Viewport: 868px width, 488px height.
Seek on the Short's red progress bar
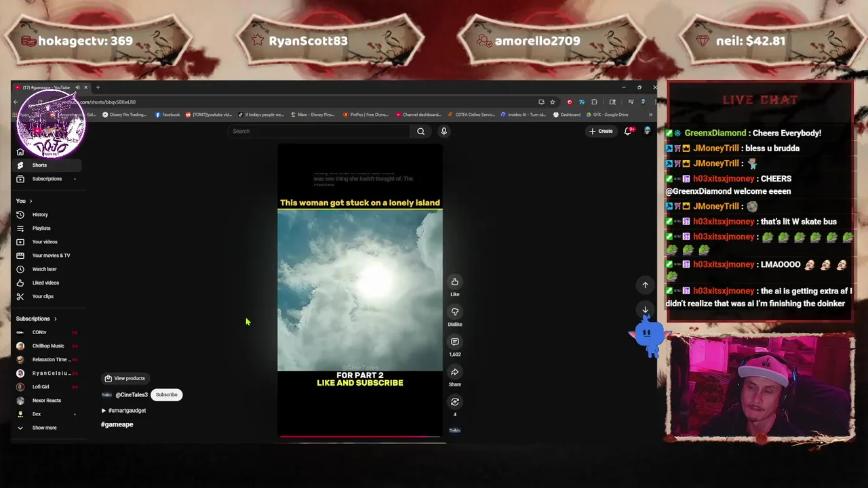360,436
